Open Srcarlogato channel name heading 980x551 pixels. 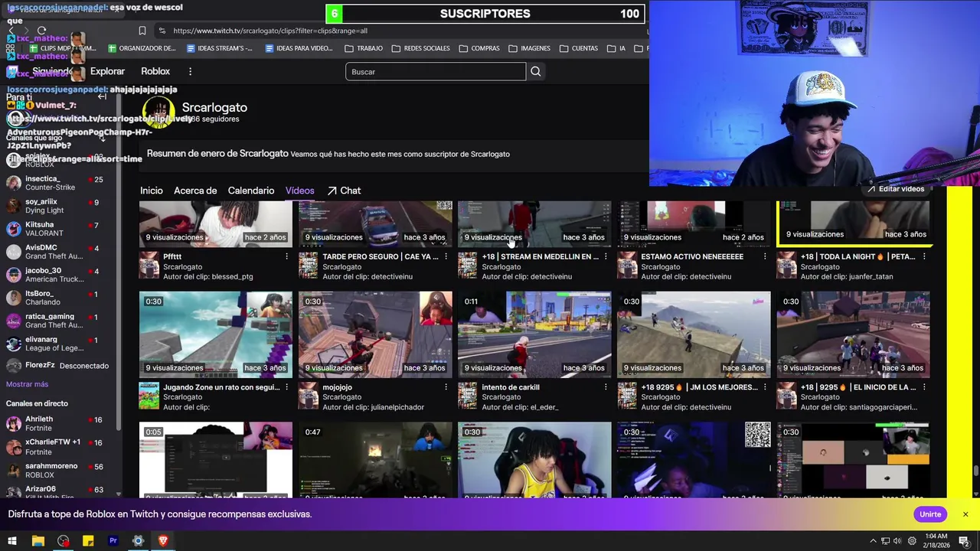214,107
